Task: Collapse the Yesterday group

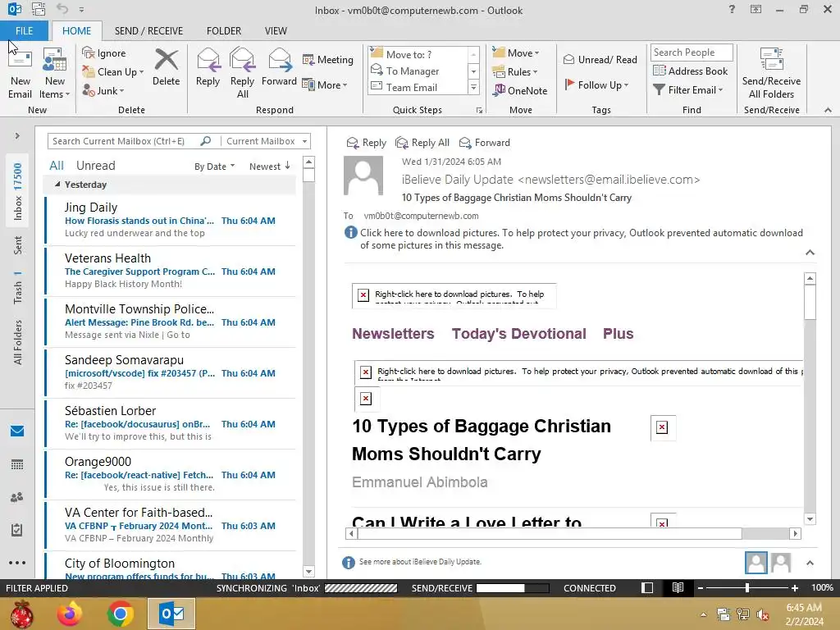Action: (57, 185)
